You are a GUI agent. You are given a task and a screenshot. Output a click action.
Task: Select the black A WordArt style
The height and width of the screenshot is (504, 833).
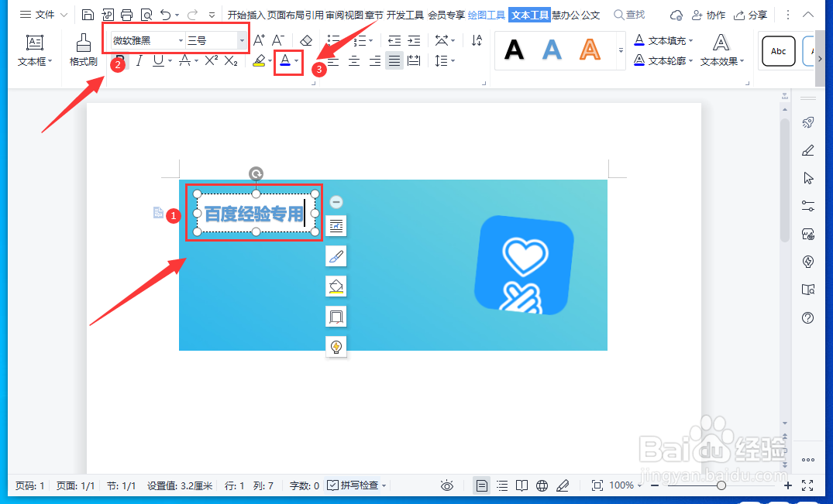[x=514, y=50]
